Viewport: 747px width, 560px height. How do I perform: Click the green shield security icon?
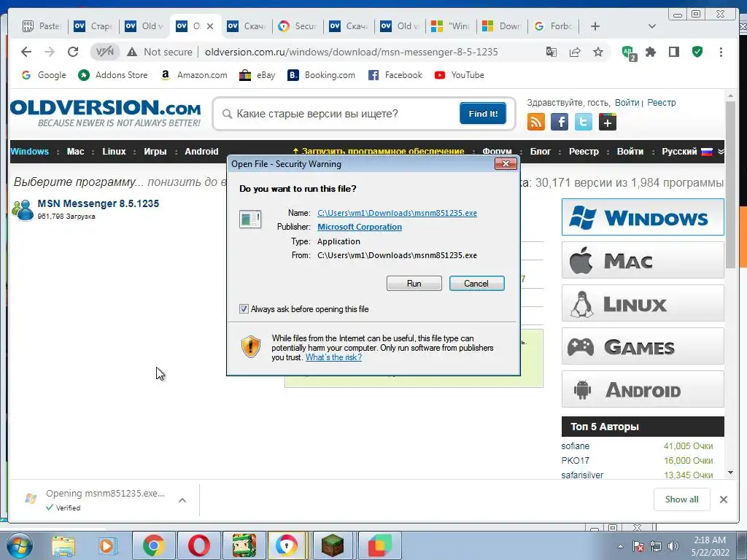(697, 52)
